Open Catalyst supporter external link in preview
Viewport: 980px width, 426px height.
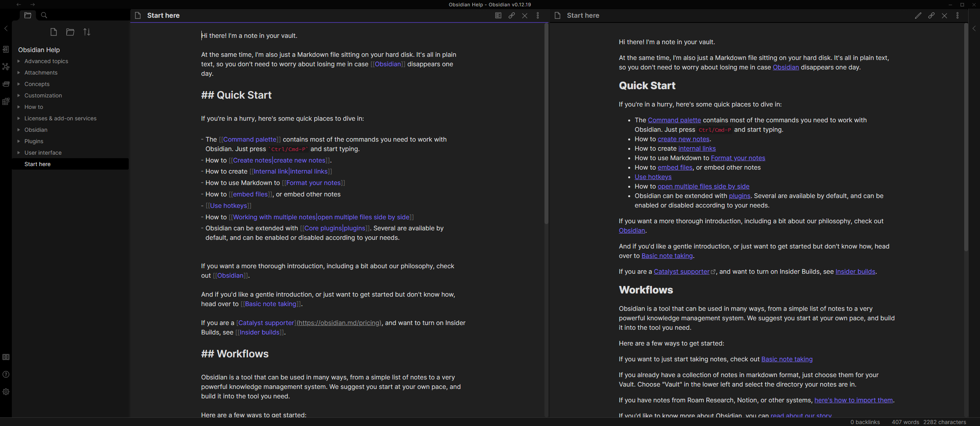(684, 271)
